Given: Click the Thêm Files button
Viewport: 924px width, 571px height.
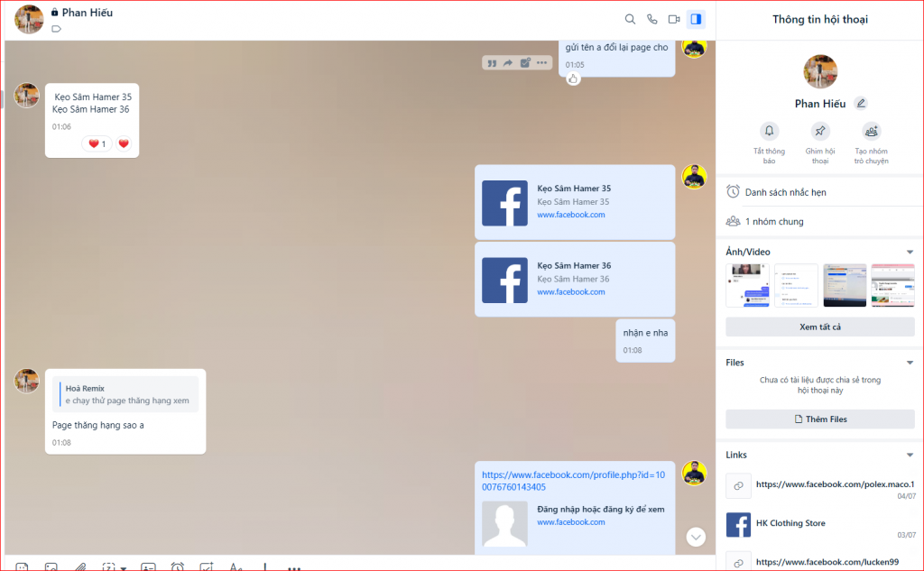Looking at the screenshot, I should [819, 419].
